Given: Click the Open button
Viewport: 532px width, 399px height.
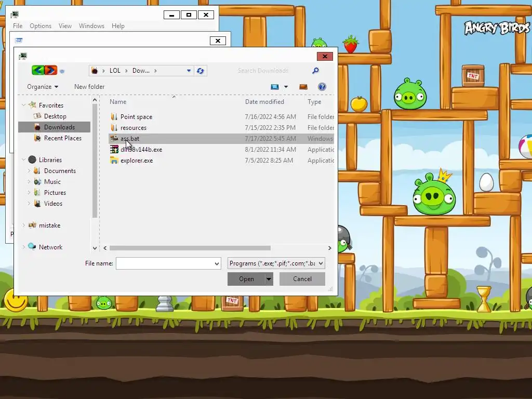Looking at the screenshot, I should click(246, 279).
